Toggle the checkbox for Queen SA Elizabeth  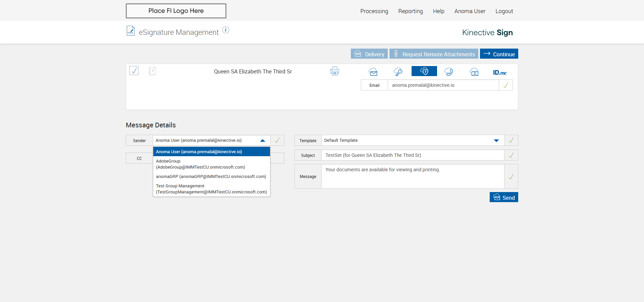134,71
